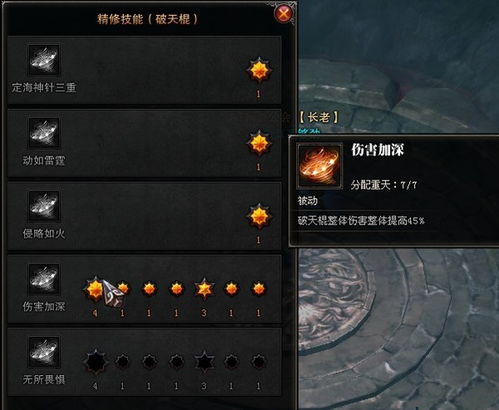Image resolution: width=499 pixels, height=410 pixels.
Task: Activate last dark star in 无所畏惧 row
Action: pyautogui.click(x=259, y=362)
